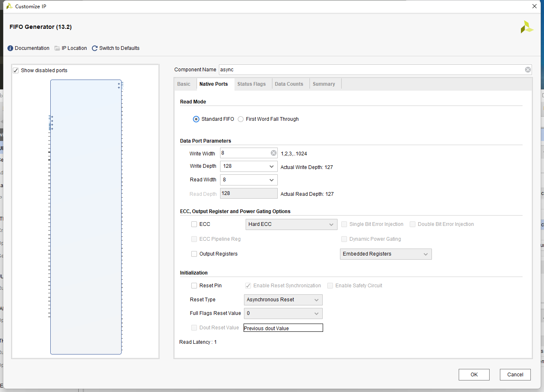
Task: Click Switch to Defaults
Action: click(120, 48)
